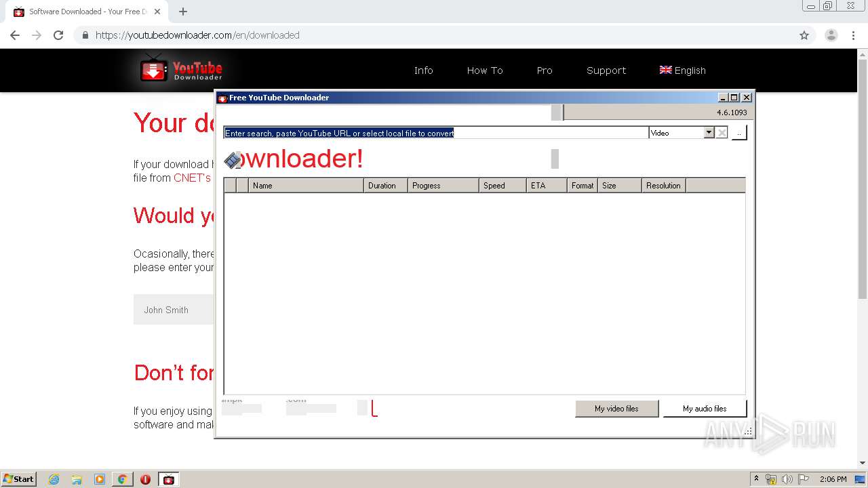The image size is (868, 488).
Task: Go back in Chrome browser
Action: (15, 35)
